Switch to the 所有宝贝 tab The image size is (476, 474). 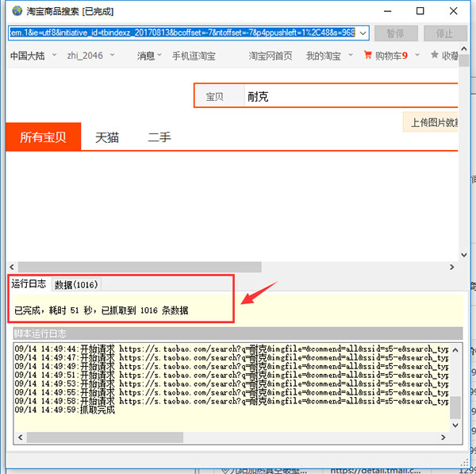pyautogui.click(x=43, y=137)
